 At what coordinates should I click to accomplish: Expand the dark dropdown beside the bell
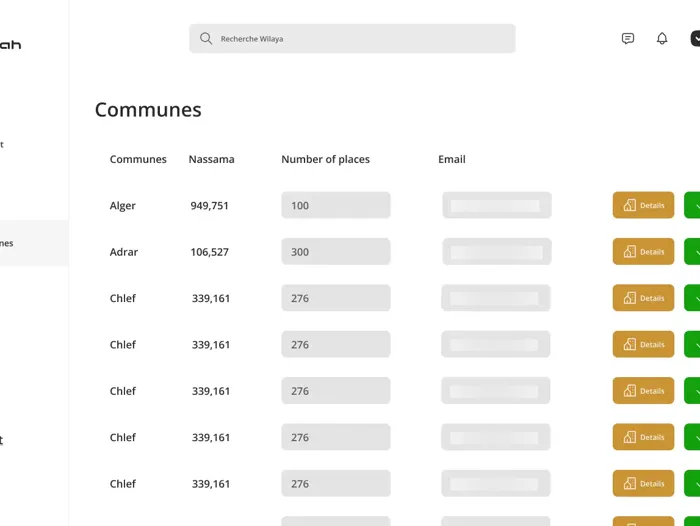click(x=695, y=39)
